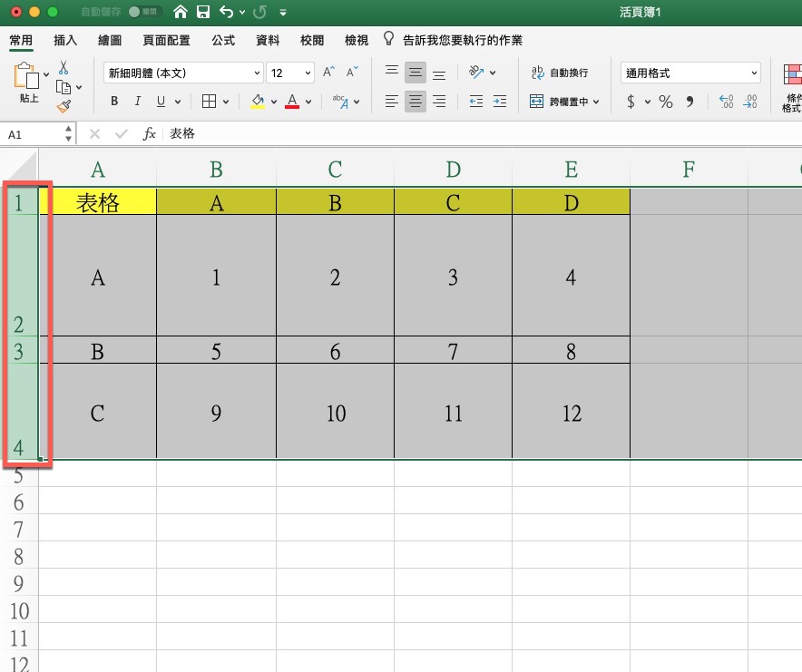Open the Borders dropdown arrow
802x672 pixels.
pyautogui.click(x=226, y=102)
